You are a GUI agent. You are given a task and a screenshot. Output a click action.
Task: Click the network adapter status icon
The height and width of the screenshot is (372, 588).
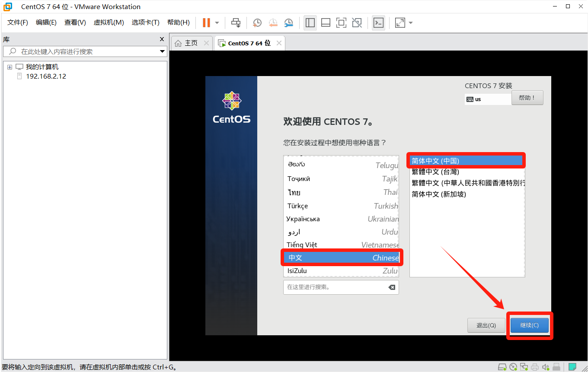[x=524, y=367]
